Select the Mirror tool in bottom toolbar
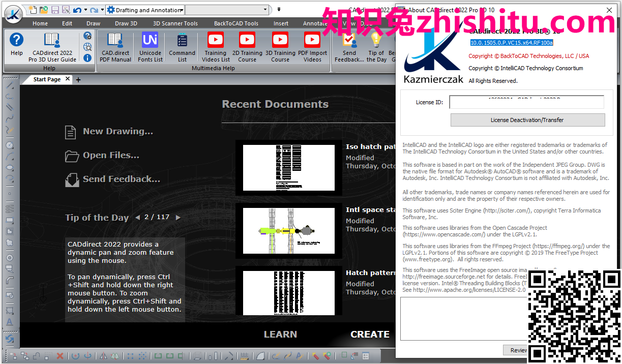 tap(103, 356)
